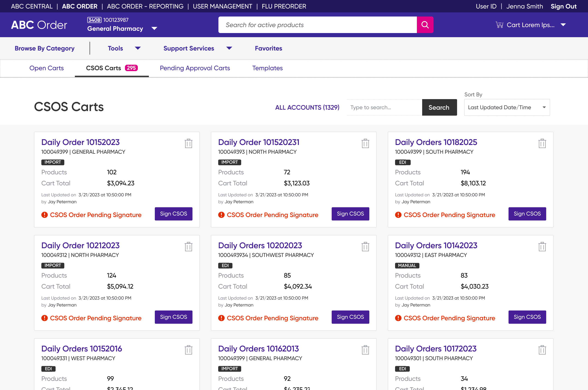Viewport: 588px width, 390px height.
Task: Switch to Pending Approval Carts tab
Action: tap(195, 68)
